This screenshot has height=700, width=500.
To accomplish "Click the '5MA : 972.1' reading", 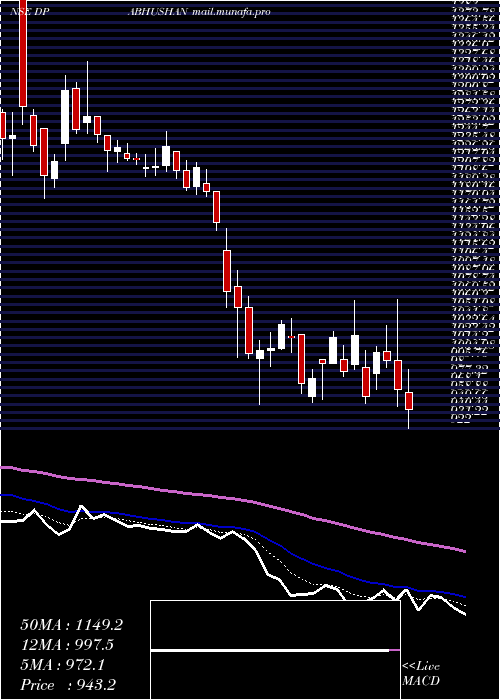I will pos(62,665).
